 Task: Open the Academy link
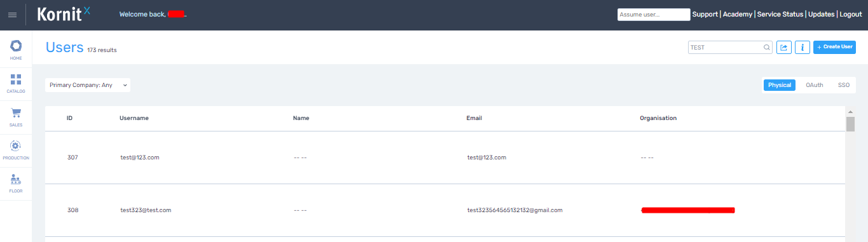pos(738,14)
